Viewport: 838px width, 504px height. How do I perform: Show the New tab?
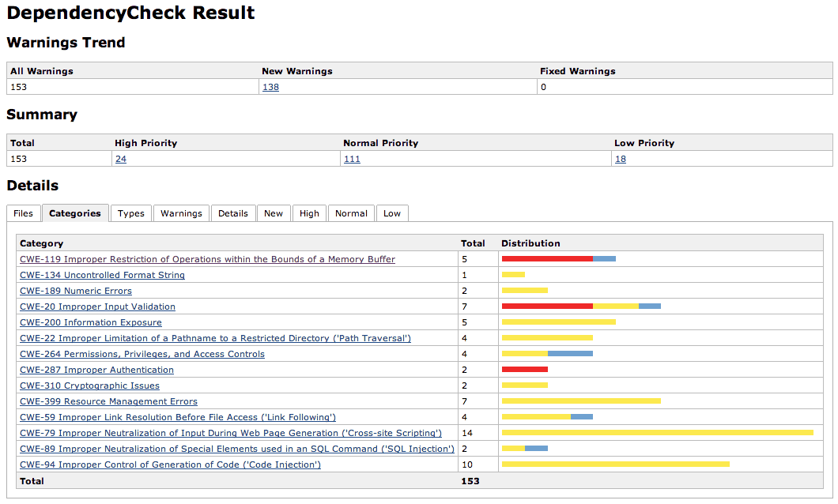[274, 213]
